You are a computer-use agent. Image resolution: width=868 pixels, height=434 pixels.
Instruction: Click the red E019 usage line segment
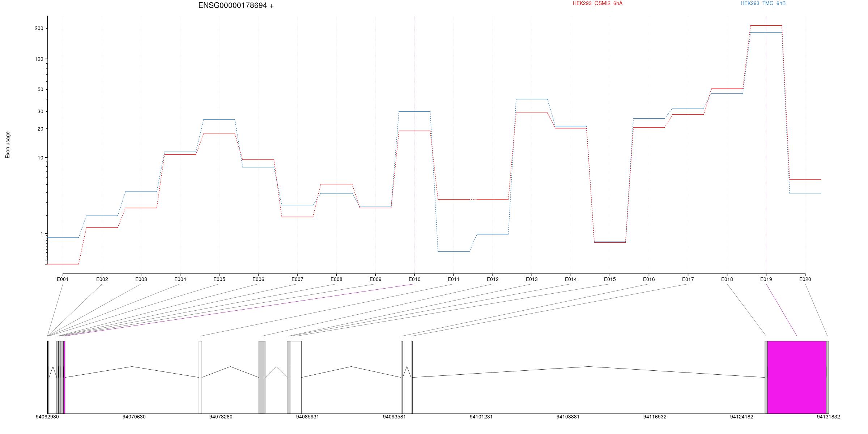coord(766,26)
